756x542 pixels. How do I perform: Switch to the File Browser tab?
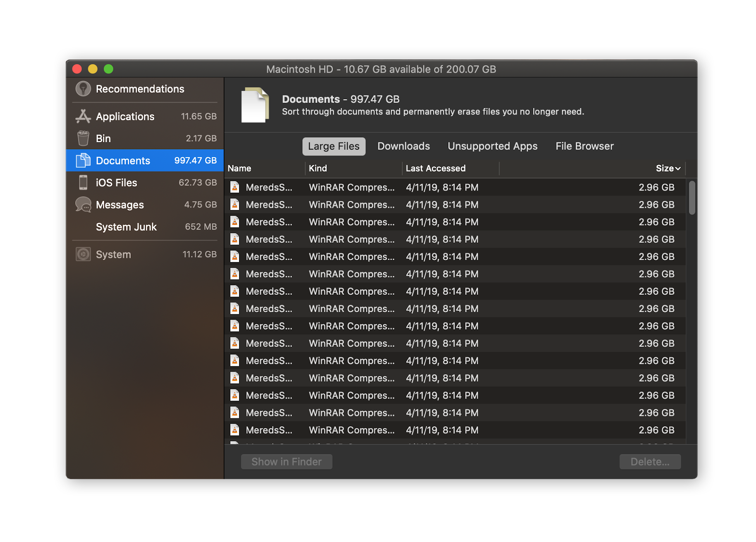(x=584, y=146)
